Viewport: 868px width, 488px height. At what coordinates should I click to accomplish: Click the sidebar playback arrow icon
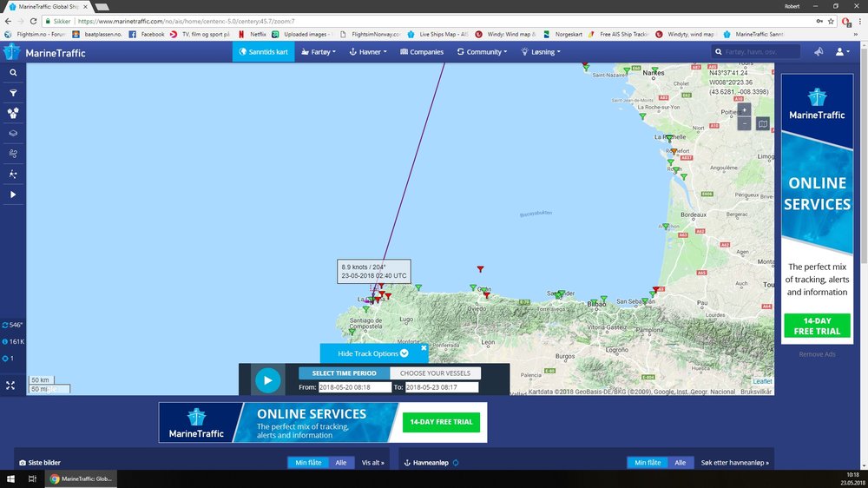pyautogui.click(x=13, y=195)
